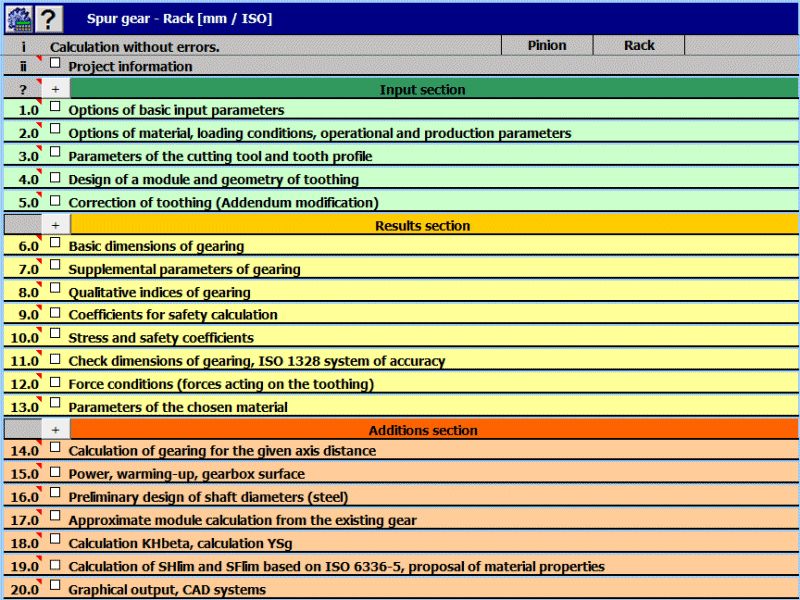Expand Additions section with plus button
The image size is (800, 600).
pos(56,430)
